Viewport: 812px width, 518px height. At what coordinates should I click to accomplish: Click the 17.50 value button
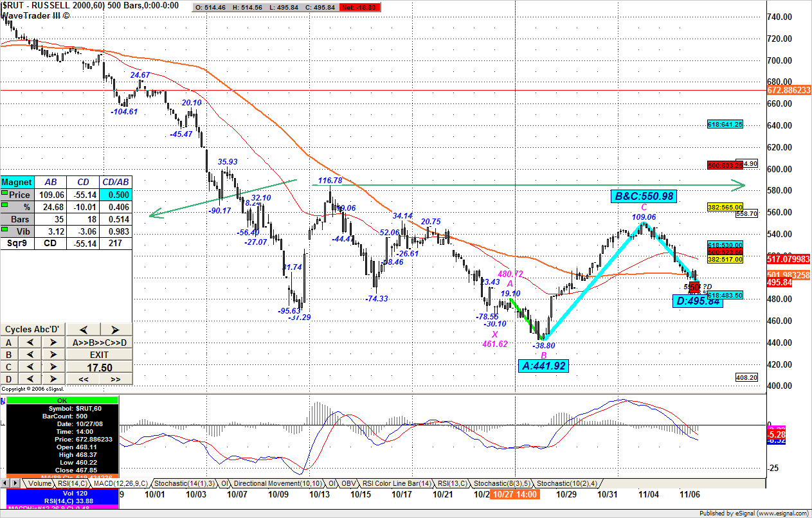[x=100, y=366]
